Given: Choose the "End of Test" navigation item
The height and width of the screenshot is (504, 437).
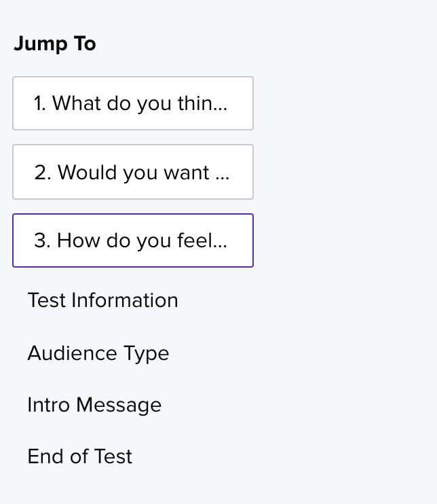Looking at the screenshot, I should (x=80, y=456).
